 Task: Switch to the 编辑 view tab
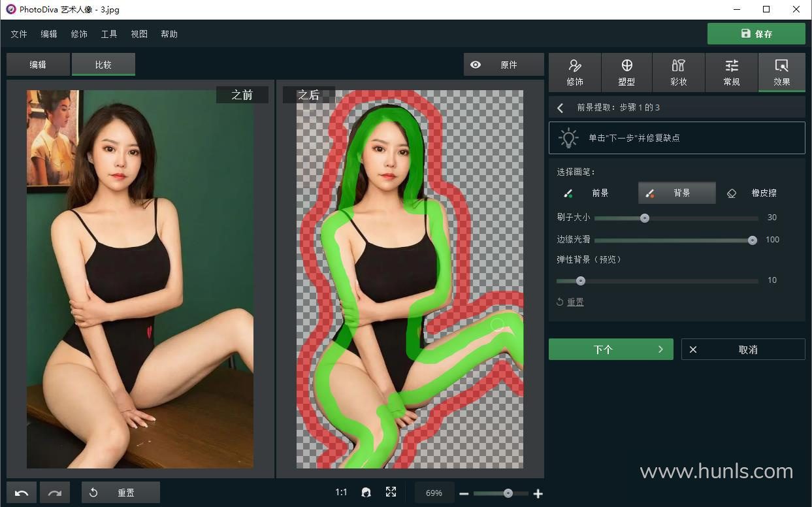38,65
